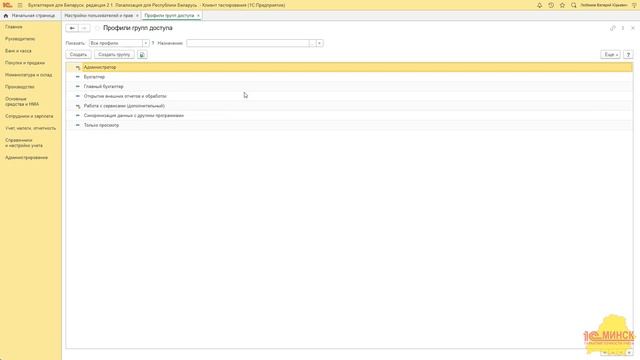Copy link to form via chain icon
The height and width of the screenshot is (360, 640).
click(613, 28)
